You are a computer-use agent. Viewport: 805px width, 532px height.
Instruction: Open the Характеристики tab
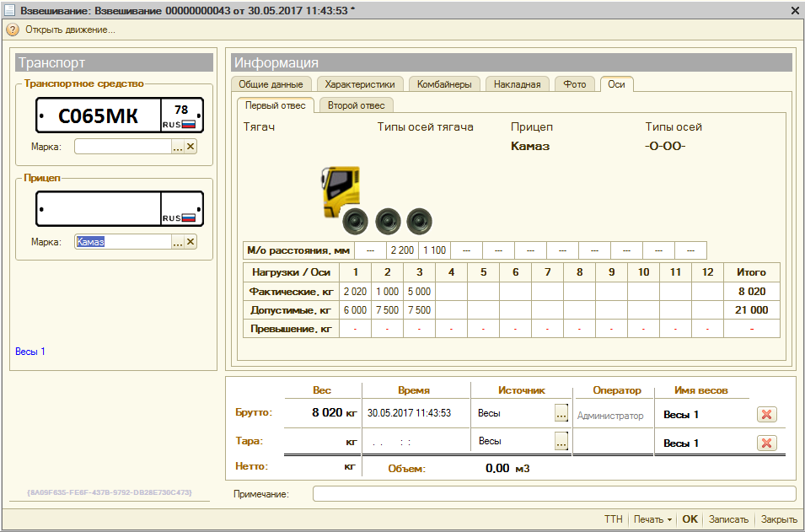click(360, 84)
